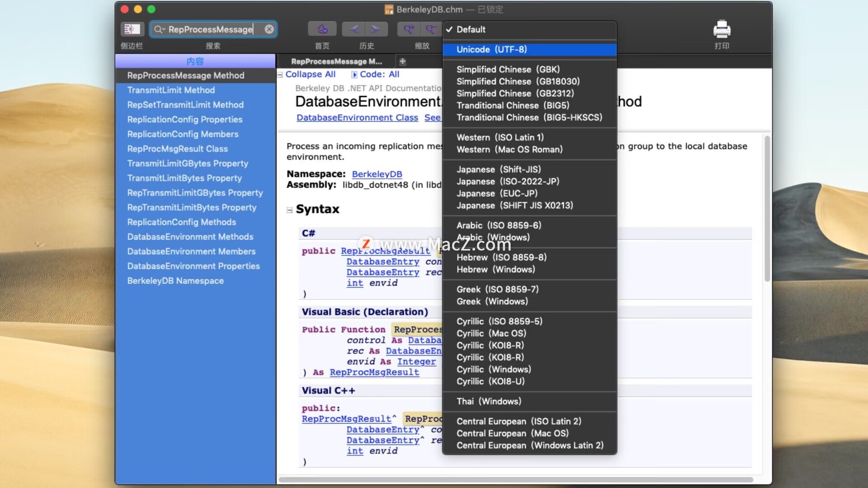
Task: Select Simplified Chinese (GB2312) encoding
Action: [529, 93]
